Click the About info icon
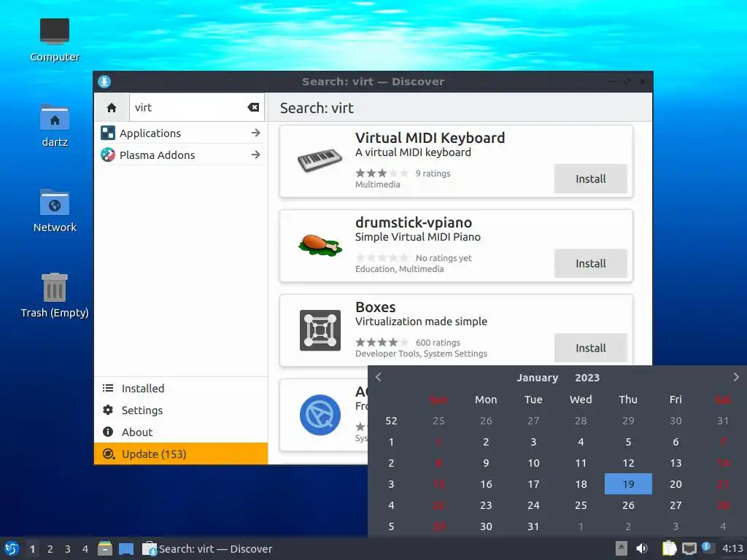This screenshot has width=747, height=560. coord(108,432)
